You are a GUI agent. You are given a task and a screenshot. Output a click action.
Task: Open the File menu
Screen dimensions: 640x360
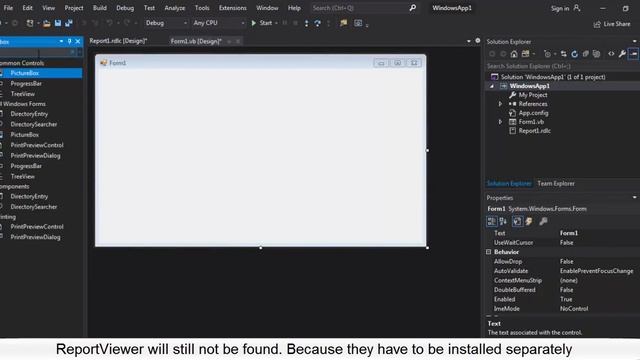click(x=8, y=8)
